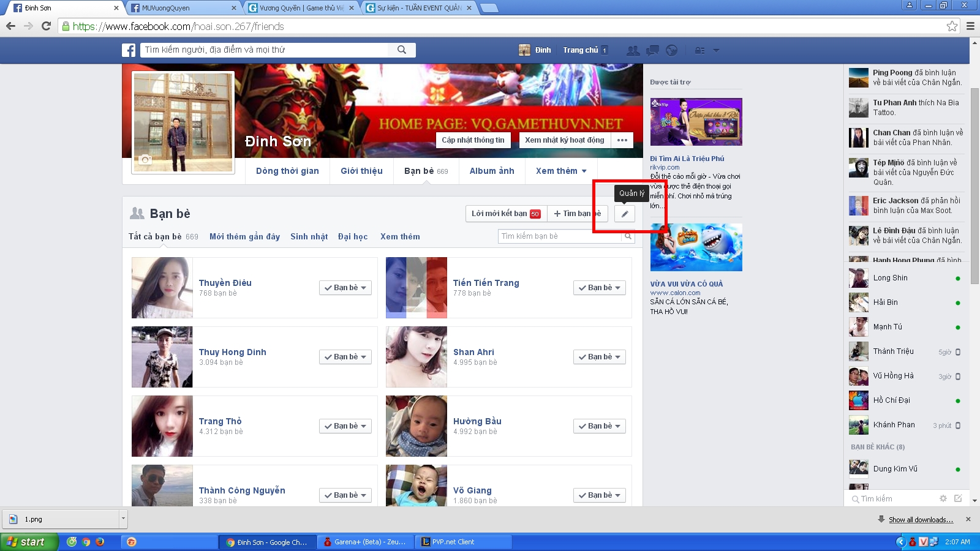This screenshot has width=980, height=551.
Task: Expand the Bạn bè dropdown for Thuyền Điêu
Action: pyautogui.click(x=345, y=288)
